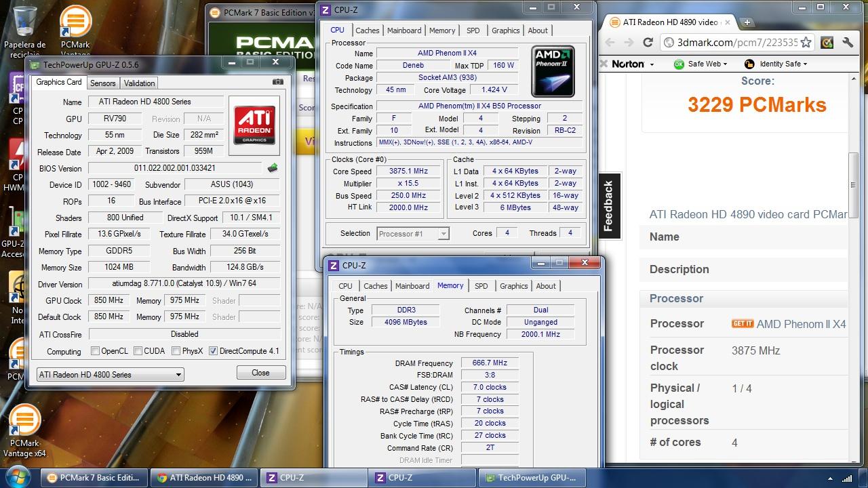The height and width of the screenshot is (488, 868).
Task: Click the green BIOS save chip icon
Action: (x=273, y=168)
